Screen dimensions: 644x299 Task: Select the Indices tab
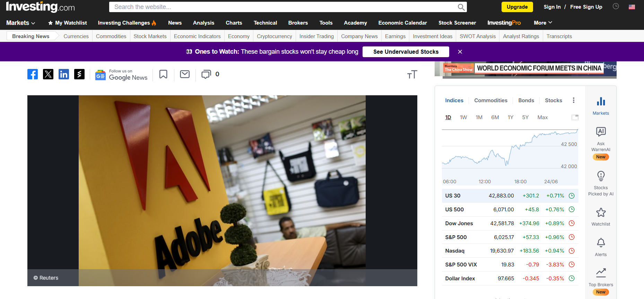point(454,100)
